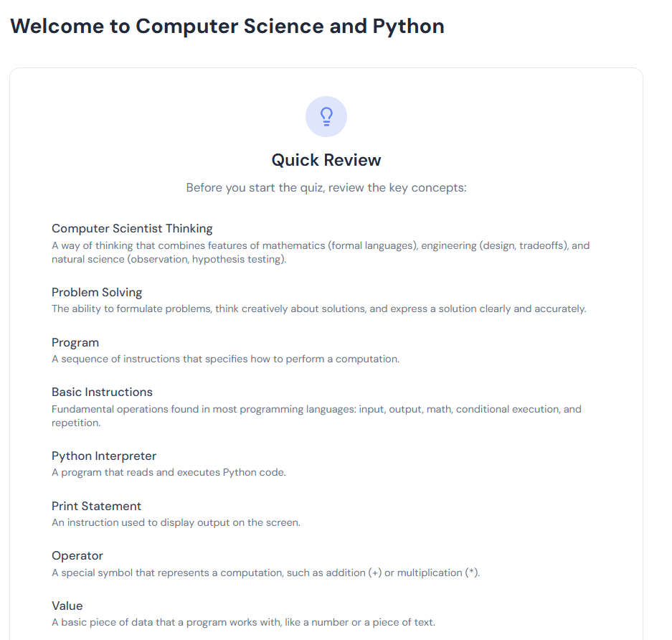Click the Basic Instructions term
672x640 pixels.
pyautogui.click(x=102, y=392)
